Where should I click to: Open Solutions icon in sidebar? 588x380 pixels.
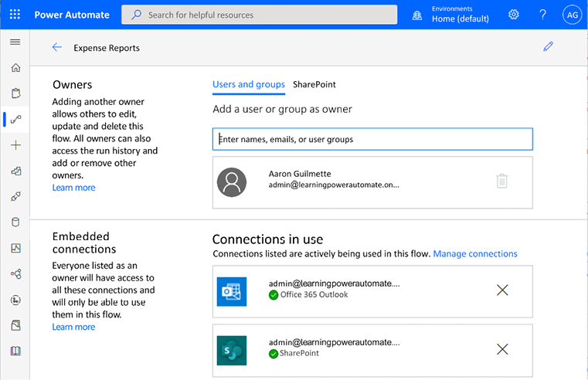click(x=15, y=325)
